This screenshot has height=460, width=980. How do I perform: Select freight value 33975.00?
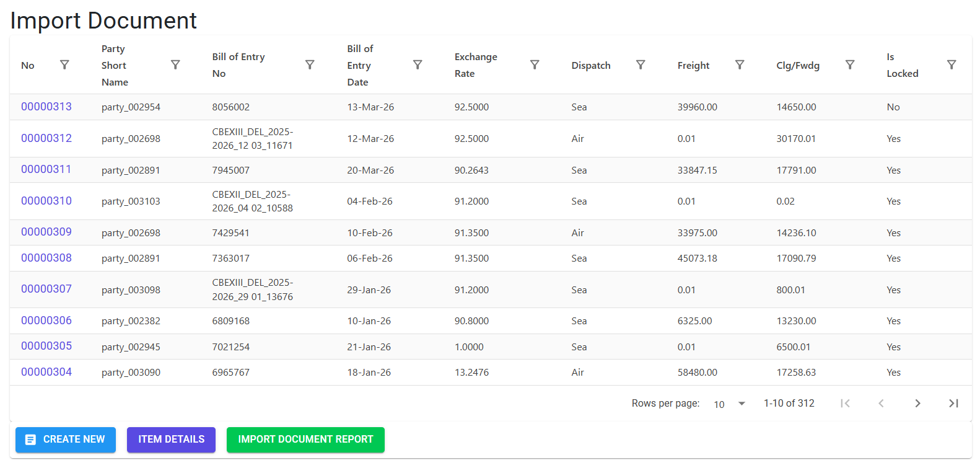click(698, 233)
